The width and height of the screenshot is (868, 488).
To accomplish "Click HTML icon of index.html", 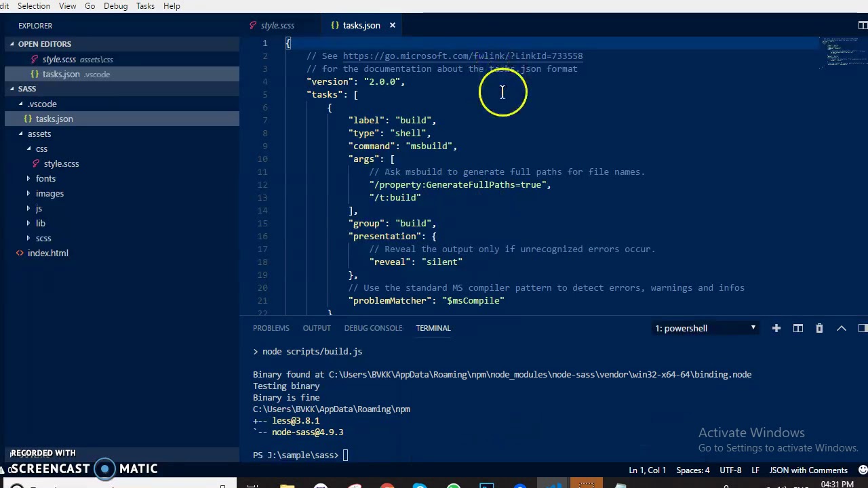I will [x=20, y=253].
